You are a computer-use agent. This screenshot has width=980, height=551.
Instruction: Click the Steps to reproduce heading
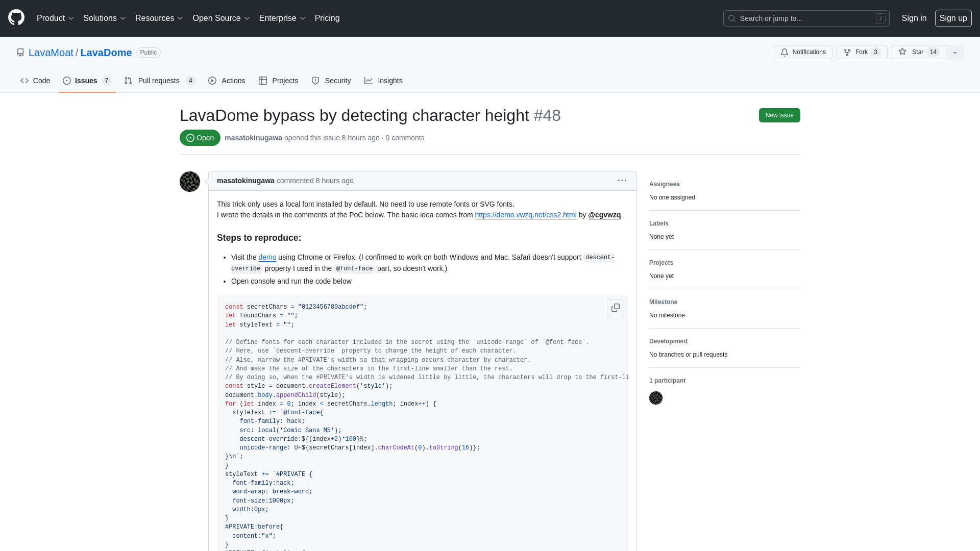pyautogui.click(x=259, y=238)
